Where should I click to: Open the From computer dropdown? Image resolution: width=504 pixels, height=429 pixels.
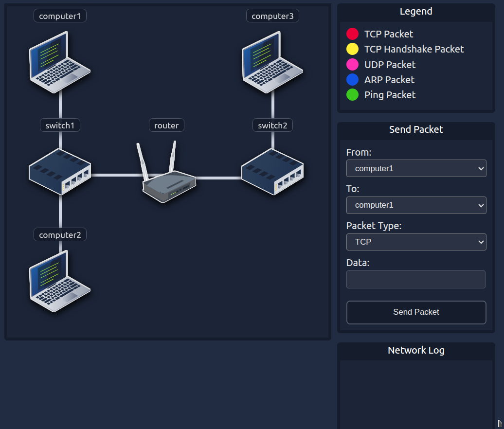click(x=416, y=168)
